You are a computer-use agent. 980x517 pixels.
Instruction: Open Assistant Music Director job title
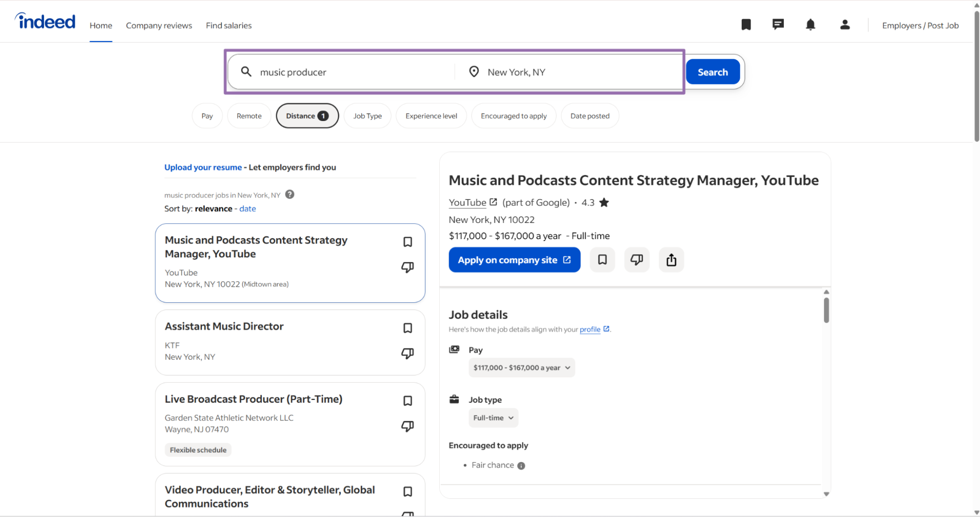[x=224, y=326]
